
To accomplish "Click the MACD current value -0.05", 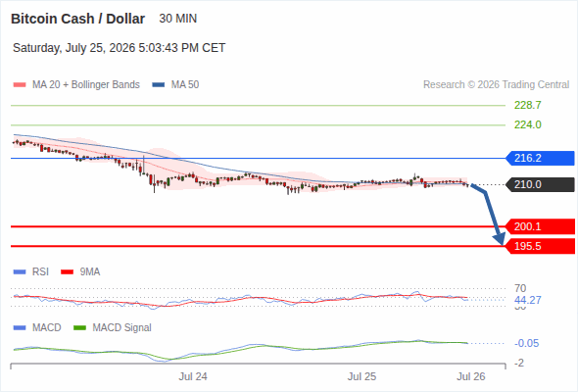I will [x=527, y=343].
